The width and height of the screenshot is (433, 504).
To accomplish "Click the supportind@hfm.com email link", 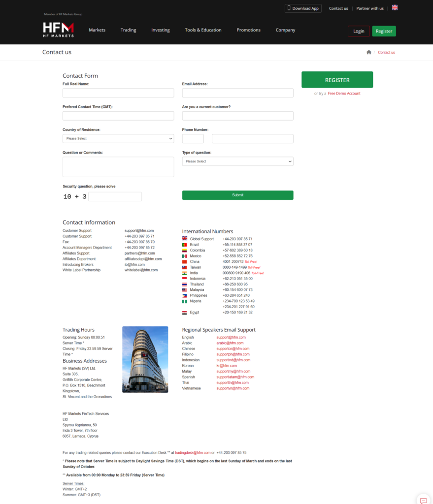I will (233, 360).
